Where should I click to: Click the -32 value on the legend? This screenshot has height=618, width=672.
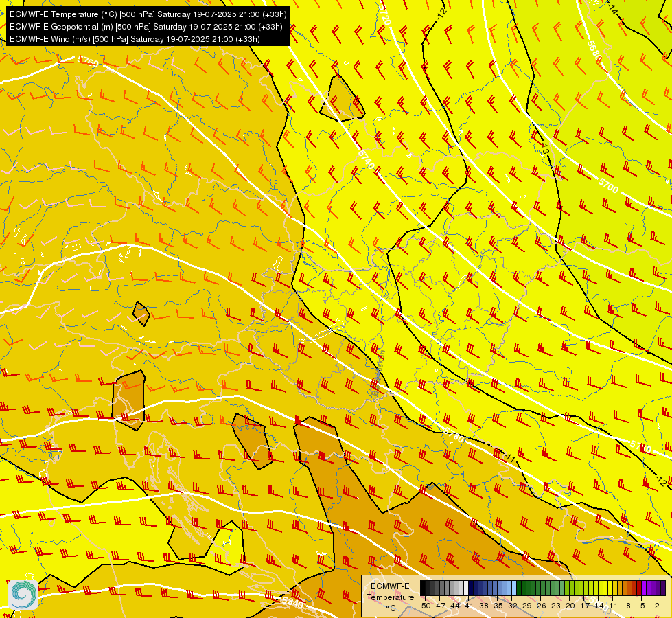click(x=511, y=606)
